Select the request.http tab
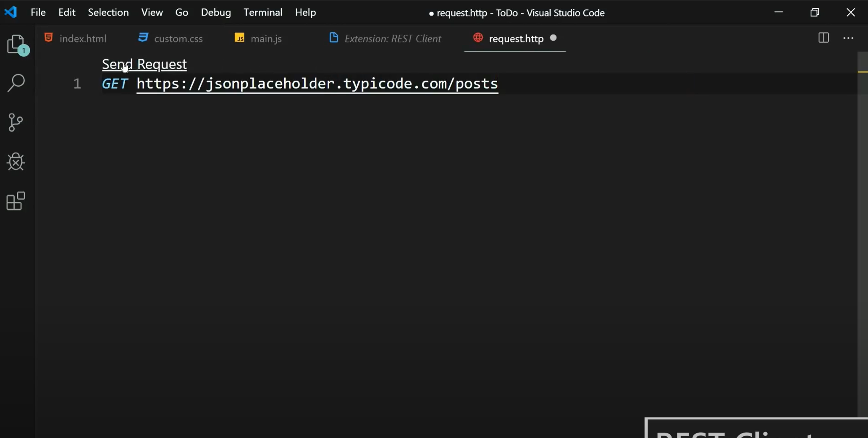This screenshot has height=438, width=868. click(x=515, y=38)
